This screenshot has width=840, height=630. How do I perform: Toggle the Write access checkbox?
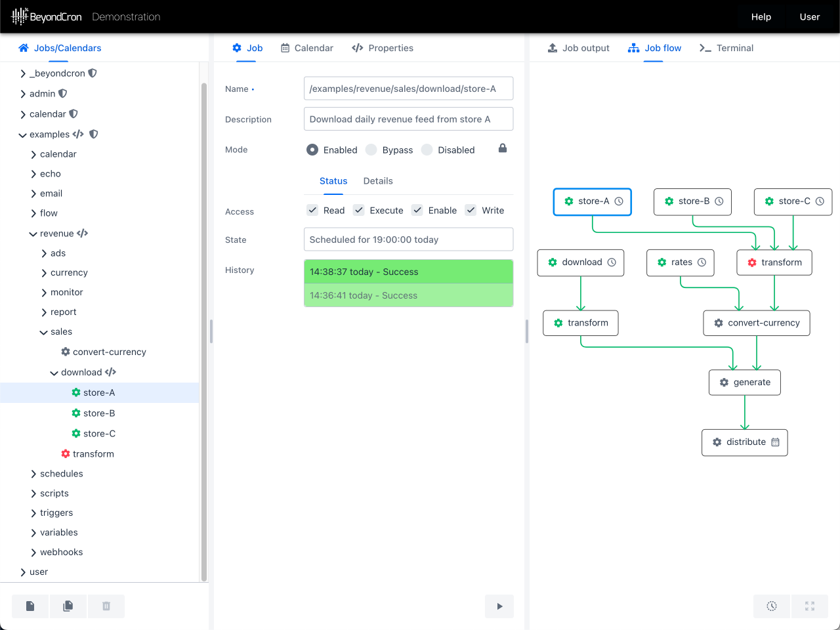(471, 211)
